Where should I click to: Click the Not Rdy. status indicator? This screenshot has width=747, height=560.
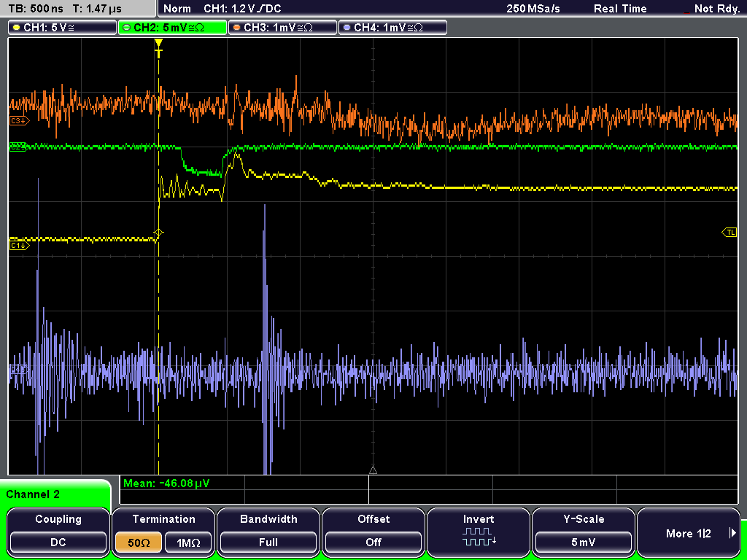pyautogui.click(x=716, y=9)
